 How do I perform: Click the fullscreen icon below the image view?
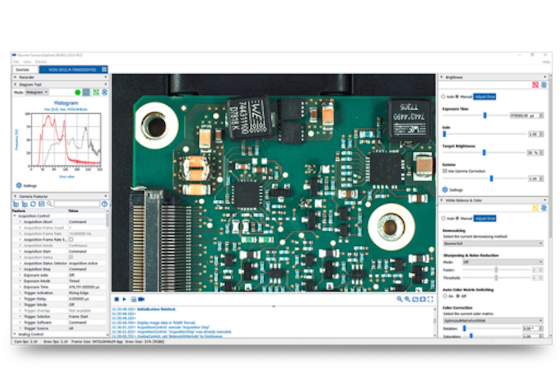click(430, 299)
